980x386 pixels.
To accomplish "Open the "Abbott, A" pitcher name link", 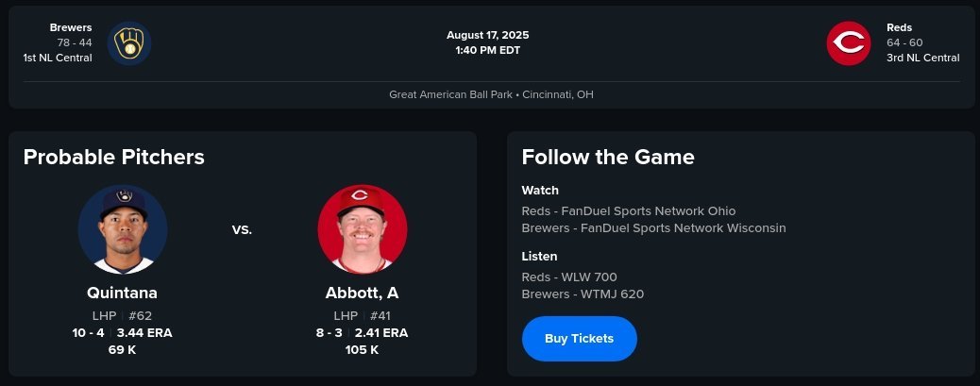I will click(x=362, y=293).
